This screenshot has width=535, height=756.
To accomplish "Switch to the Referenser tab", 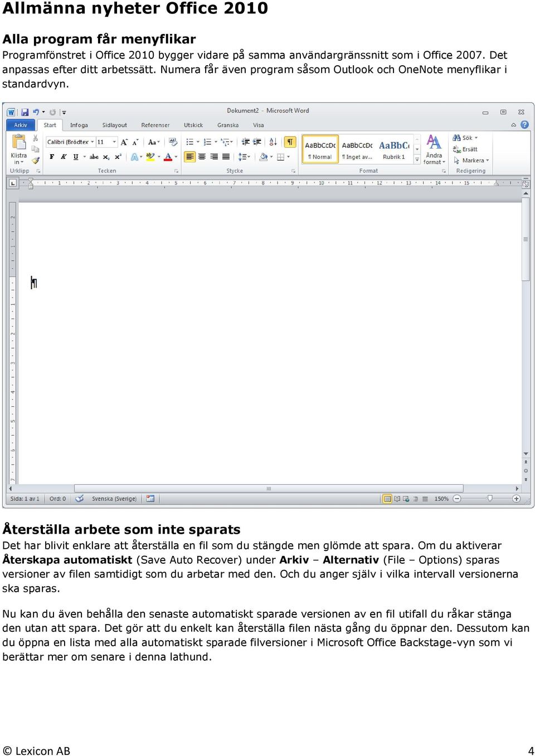I will tap(155, 125).
